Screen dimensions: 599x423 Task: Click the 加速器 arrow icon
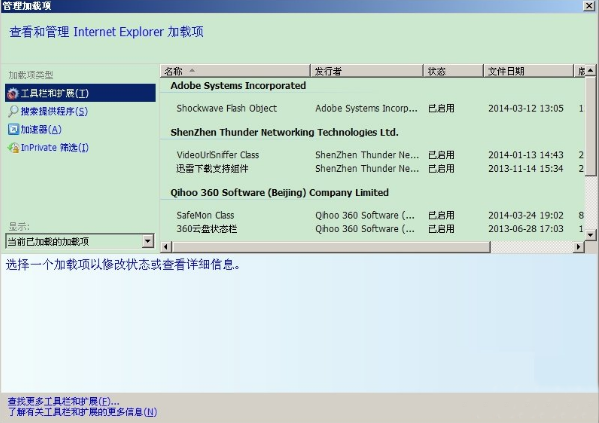click(x=13, y=129)
